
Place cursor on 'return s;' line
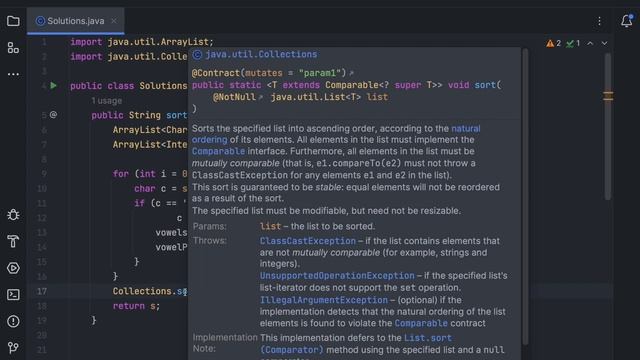(136, 306)
